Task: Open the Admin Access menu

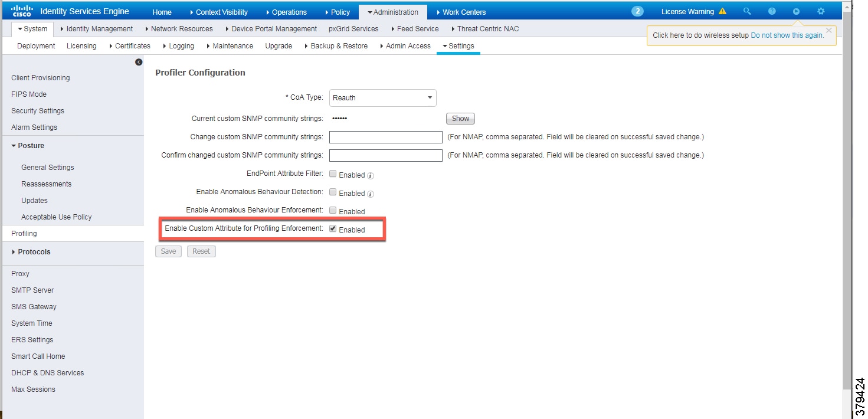Action: tap(405, 46)
